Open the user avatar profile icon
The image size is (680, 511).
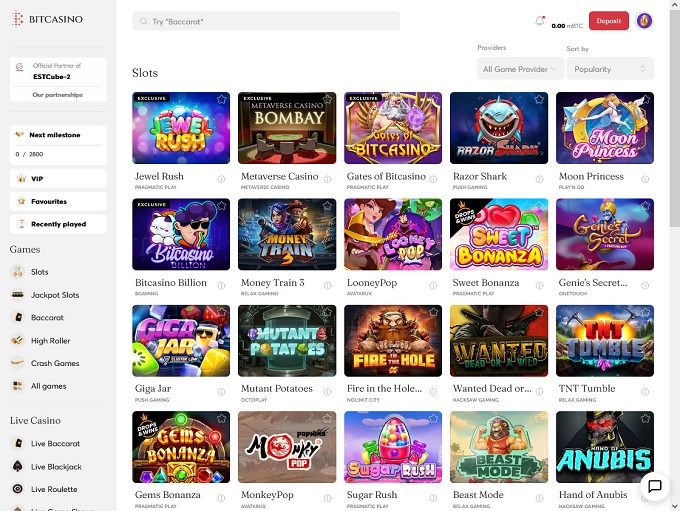tap(644, 20)
